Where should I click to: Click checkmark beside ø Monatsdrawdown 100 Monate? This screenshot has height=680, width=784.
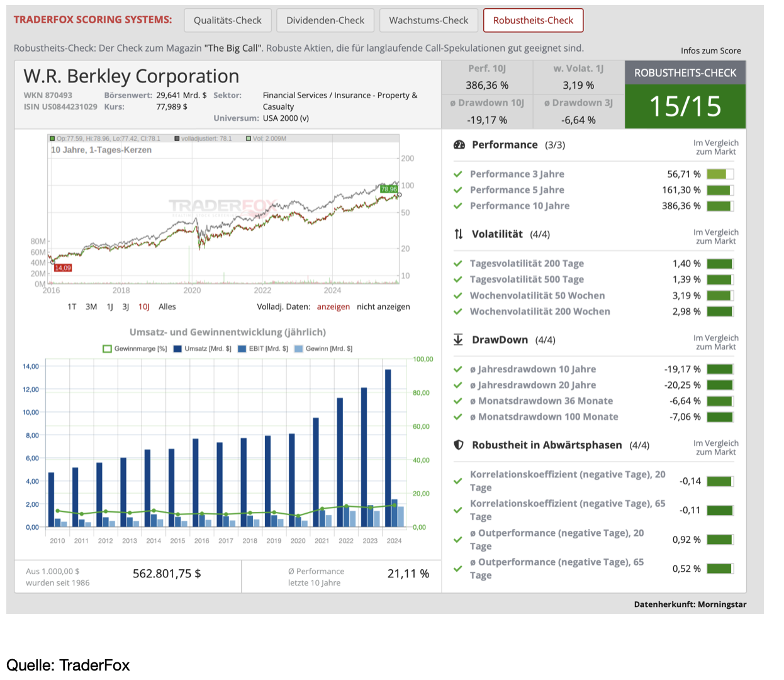coord(458,417)
